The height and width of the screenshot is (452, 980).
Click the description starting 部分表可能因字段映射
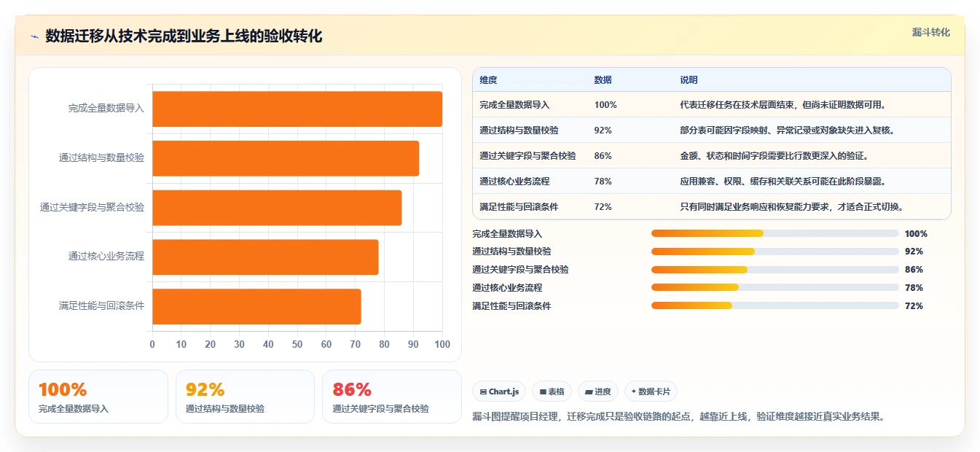(x=787, y=130)
